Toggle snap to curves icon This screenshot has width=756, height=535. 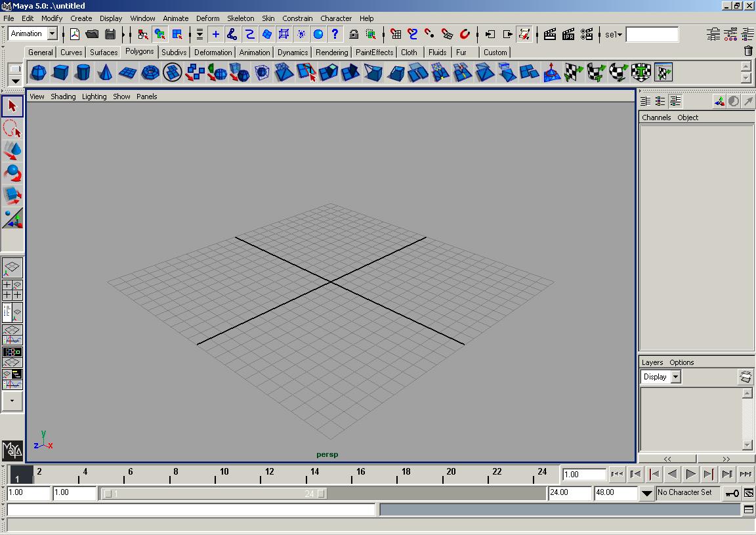[x=412, y=34]
